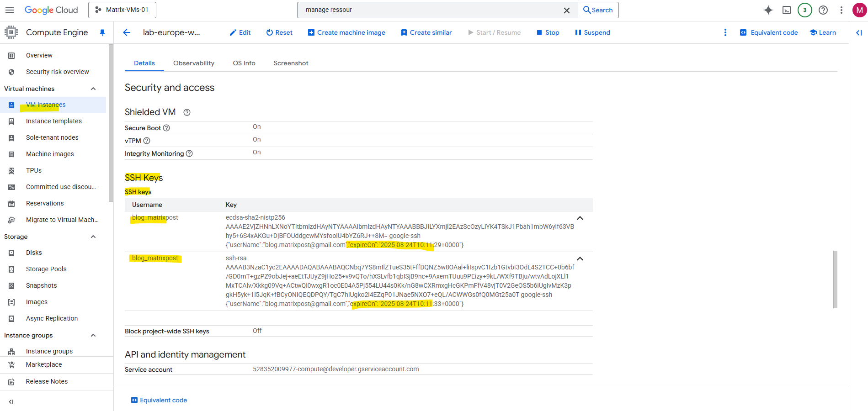
Task: Click the Equivalent code link at page bottom
Action: (159, 400)
